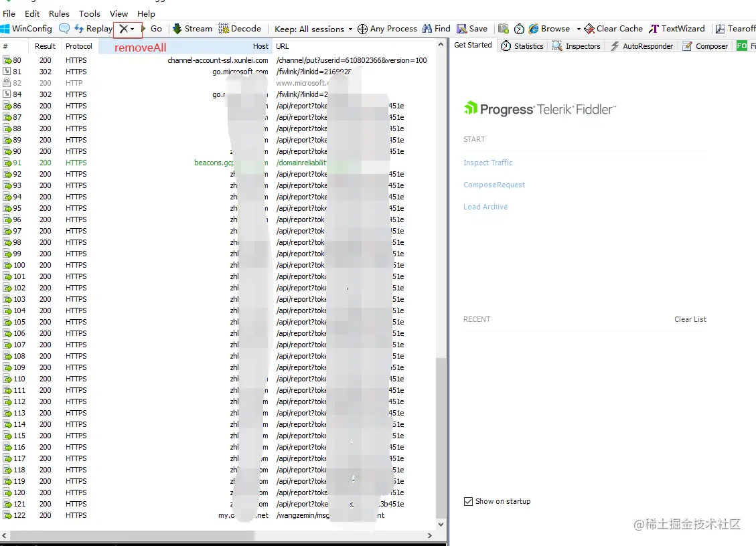Select the locked session 82 icon
Image resolution: width=756 pixels, height=546 pixels.
click(7, 82)
